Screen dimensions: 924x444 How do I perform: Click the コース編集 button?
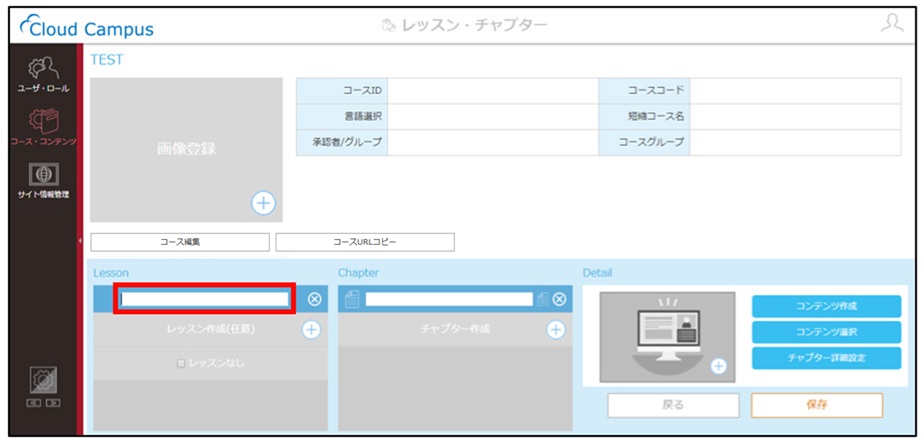point(180,242)
